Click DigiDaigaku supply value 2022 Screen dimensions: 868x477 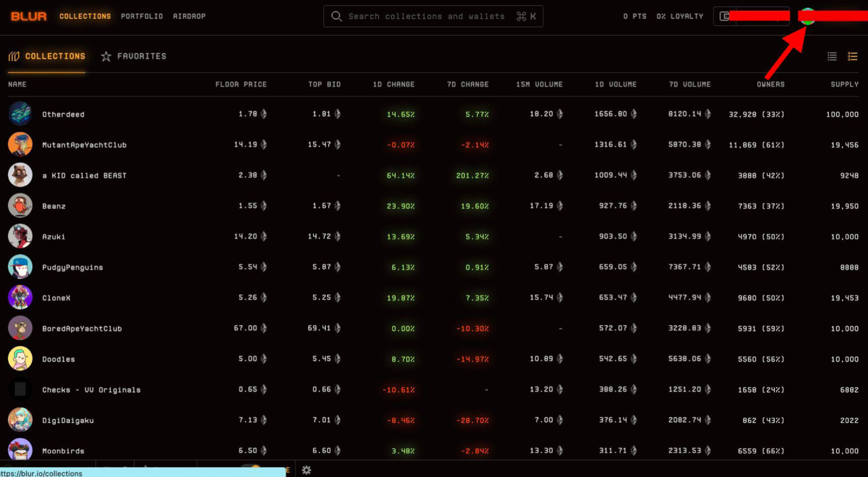(x=849, y=421)
